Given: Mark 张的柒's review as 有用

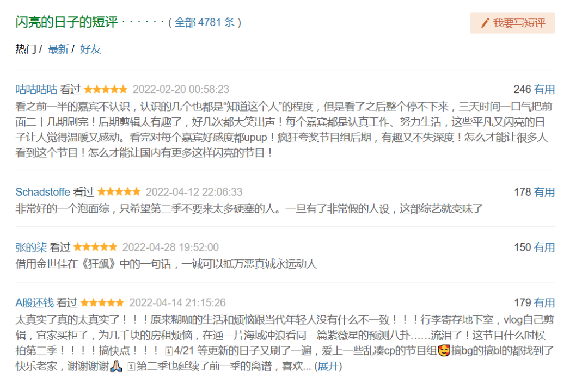Looking at the screenshot, I should coord(544,247).
